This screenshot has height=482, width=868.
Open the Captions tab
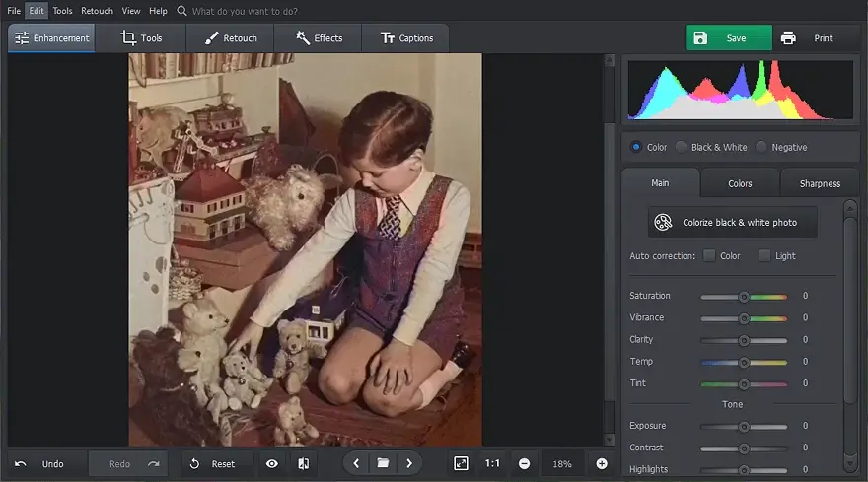tap(405, 38)
